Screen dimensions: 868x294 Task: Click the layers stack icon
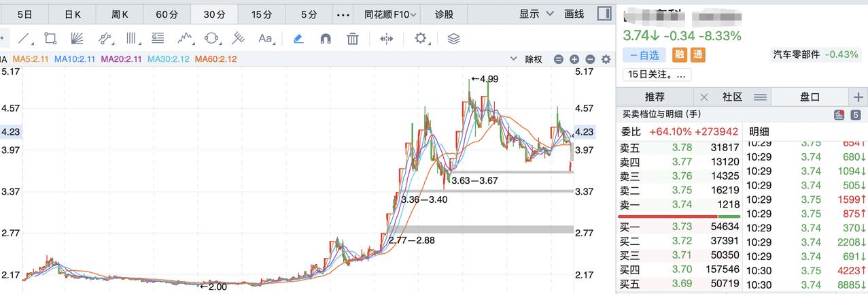(x=454, y=38)
